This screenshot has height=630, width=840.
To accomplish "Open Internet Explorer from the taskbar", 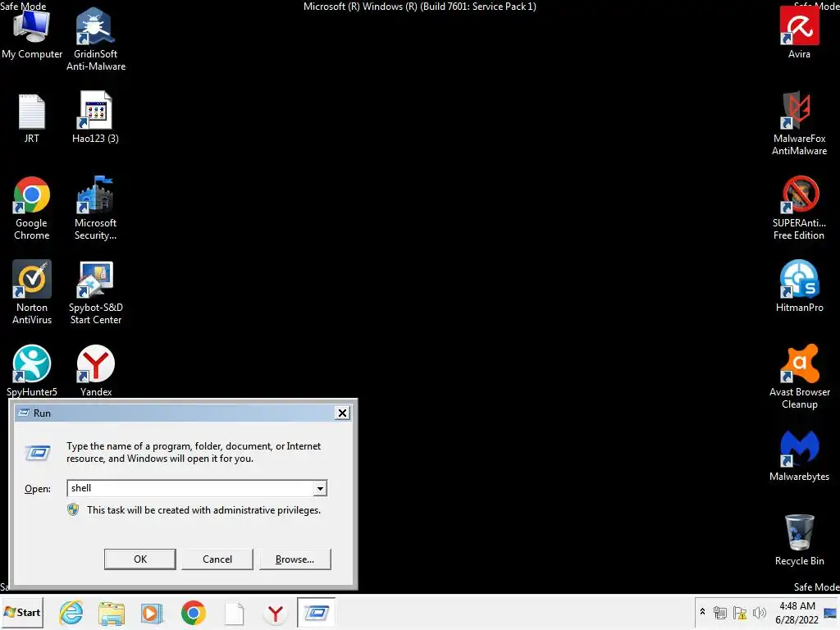I will 71,613.
